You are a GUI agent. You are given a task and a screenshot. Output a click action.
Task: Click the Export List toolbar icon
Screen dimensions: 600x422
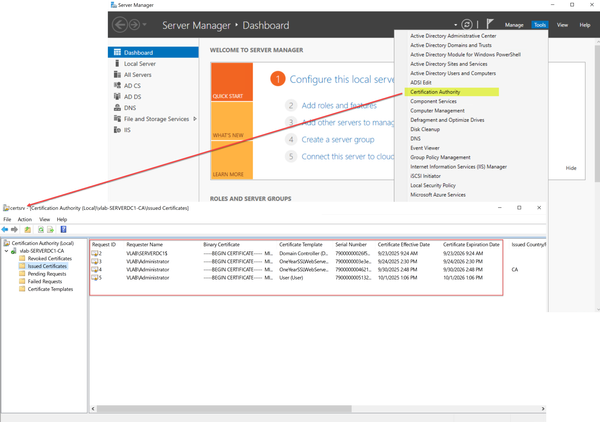51,230
